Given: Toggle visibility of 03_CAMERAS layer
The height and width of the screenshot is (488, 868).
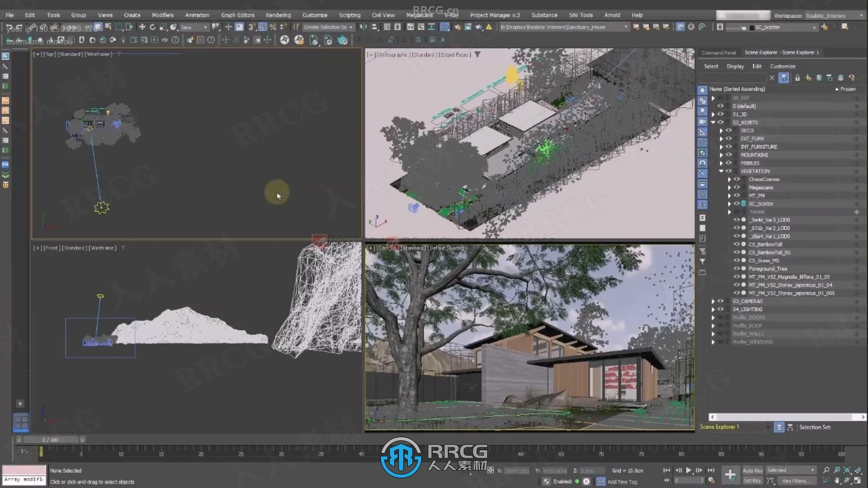Looking at the screenshot, I should [x=720, y=301].
